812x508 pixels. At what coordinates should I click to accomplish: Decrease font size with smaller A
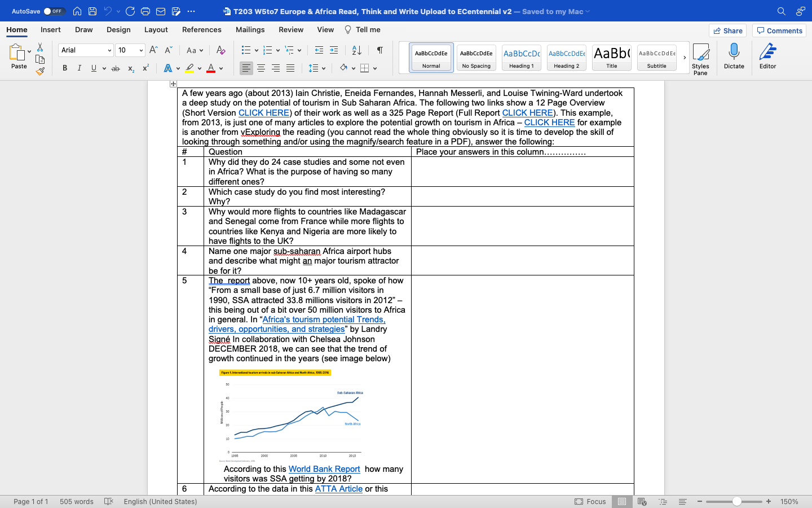click(x=168, y=50)
